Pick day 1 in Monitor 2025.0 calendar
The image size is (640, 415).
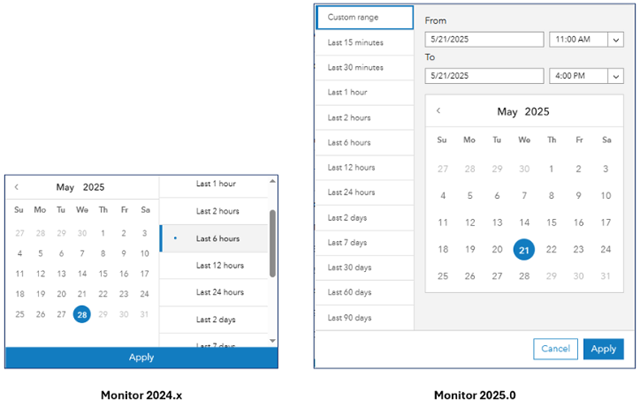(x=551, y=169)
